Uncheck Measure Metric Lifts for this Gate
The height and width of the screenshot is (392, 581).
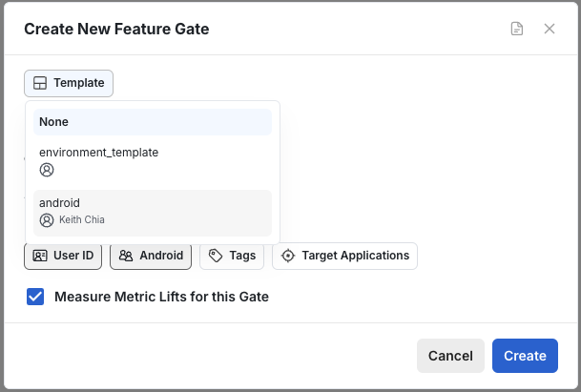point(35,297)
